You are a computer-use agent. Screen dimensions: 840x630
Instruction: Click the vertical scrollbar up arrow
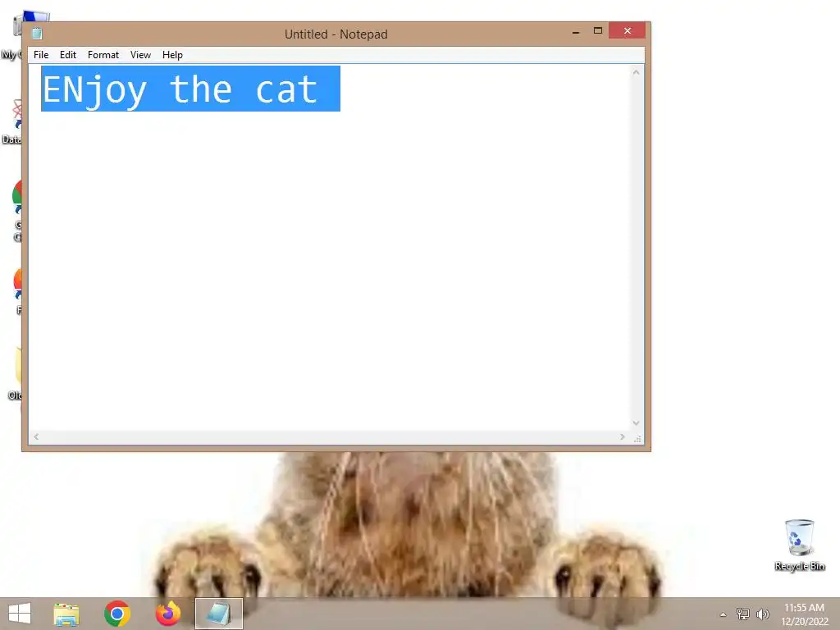point(636,72)
